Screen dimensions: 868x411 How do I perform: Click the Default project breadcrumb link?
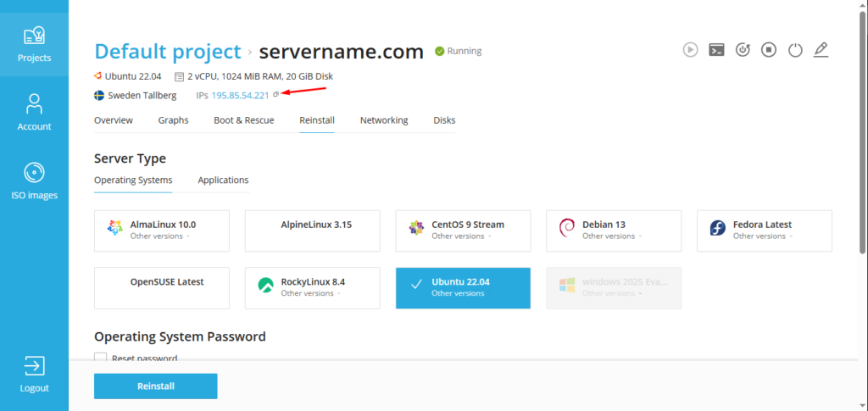(x=167, y=52)
